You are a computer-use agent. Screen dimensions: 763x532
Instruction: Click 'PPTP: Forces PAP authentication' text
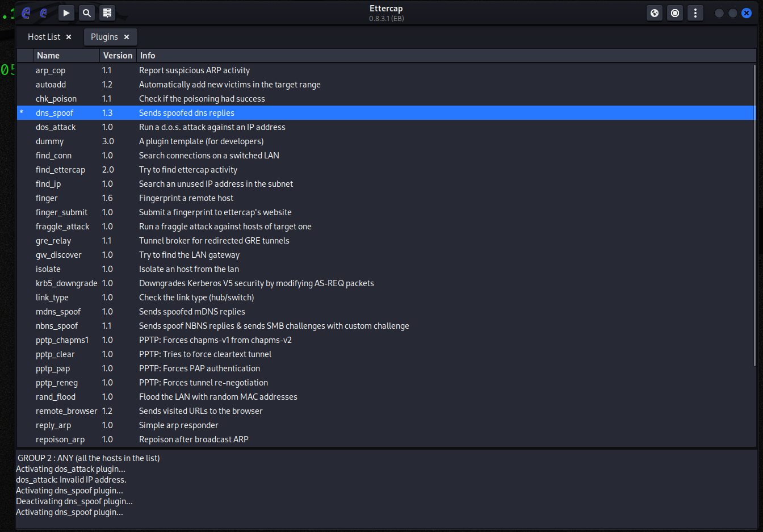(x=200, y=368)
